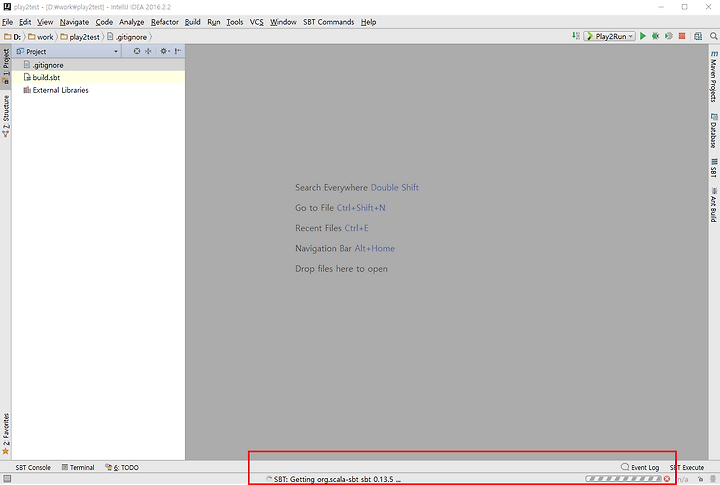Click the lock read-only status icon
The width and height of the screenshot is (720, 485).
[700, 479]
